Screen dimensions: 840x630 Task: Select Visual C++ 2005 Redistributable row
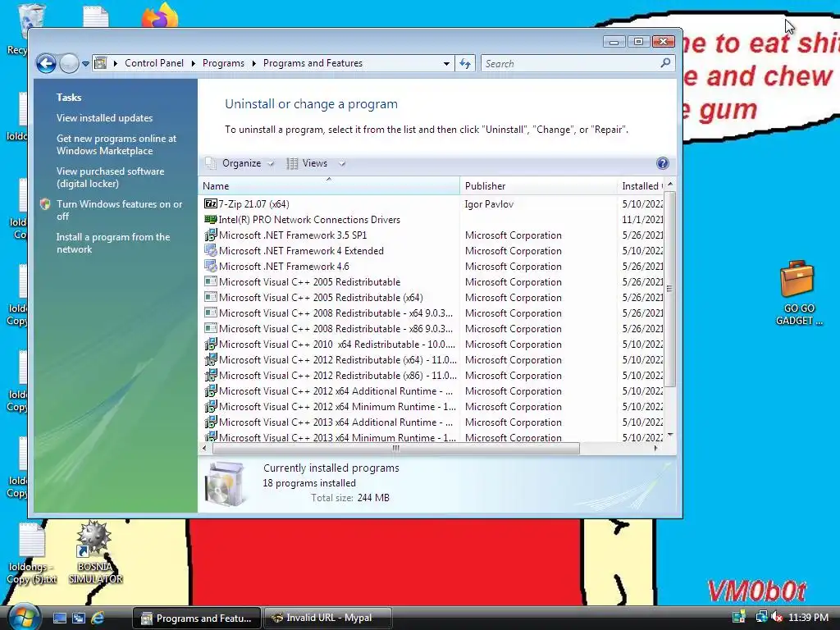coord(431,282)
